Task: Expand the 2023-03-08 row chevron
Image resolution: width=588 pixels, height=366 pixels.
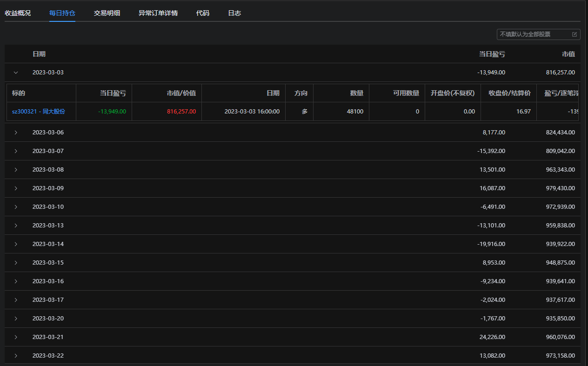Action: (x=16, y=170)
